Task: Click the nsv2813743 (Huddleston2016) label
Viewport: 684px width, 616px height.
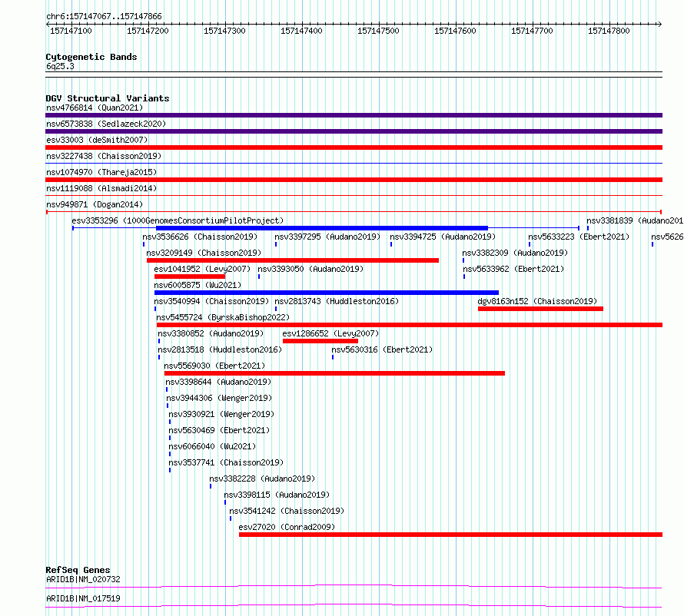Action: (x=337, y=301)
